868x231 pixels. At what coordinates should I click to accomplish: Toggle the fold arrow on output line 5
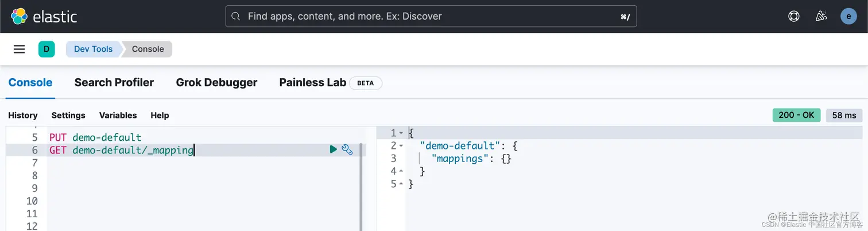pos(401,184)
